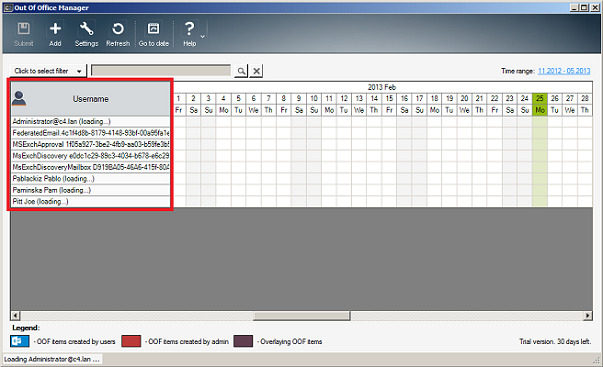603x367 pixels.
Task: Click the horizontal scrollbar left arrow
Action: click(15, 315)
